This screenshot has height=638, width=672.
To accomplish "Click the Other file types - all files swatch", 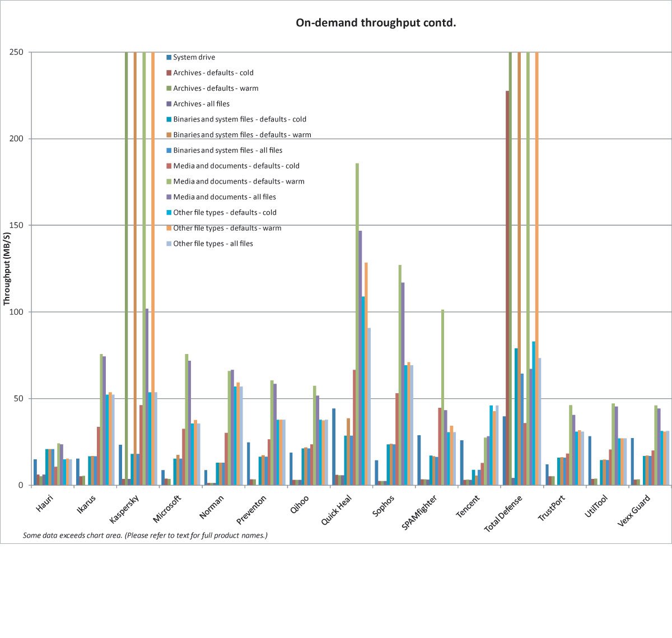I will pyautogui.click(x=169, y=244).
